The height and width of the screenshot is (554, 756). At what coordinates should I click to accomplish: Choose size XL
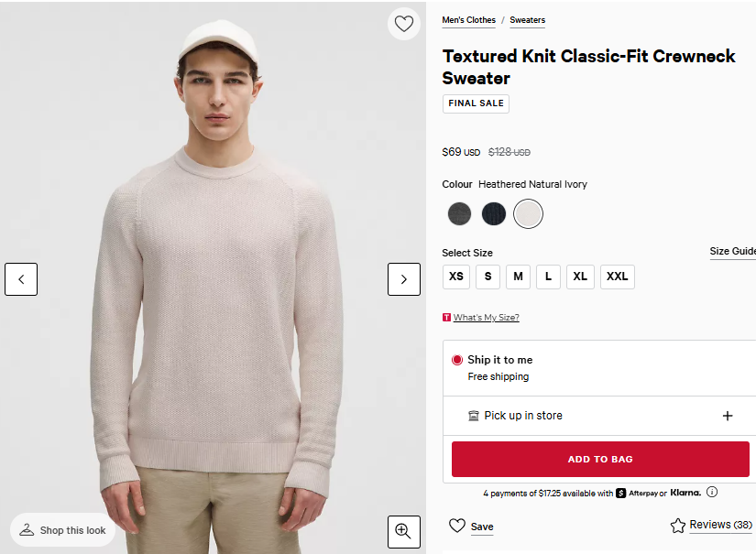[580, 277]
